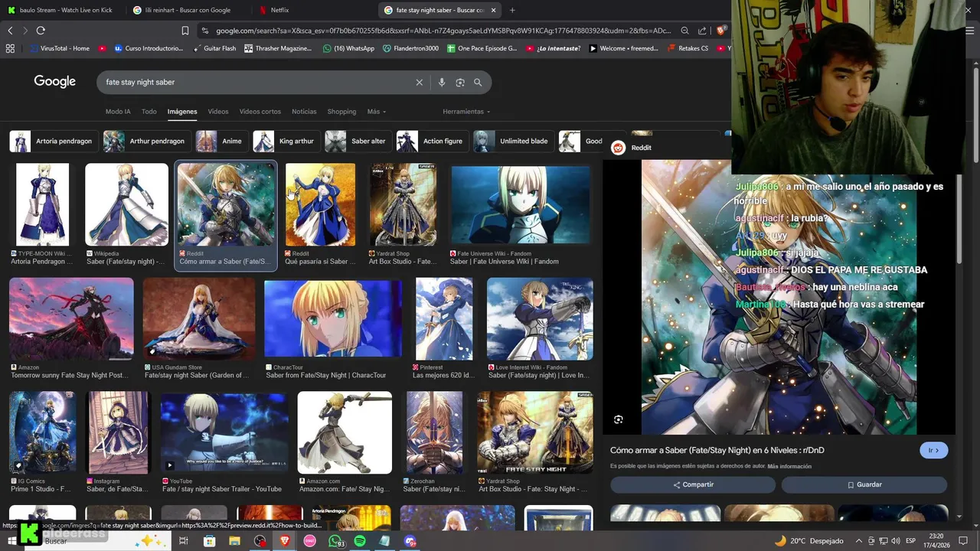Open File Explorer from the taskbar
Image resolution: width=980 pixels, height=551 pixels.
[x=234, y=541]
